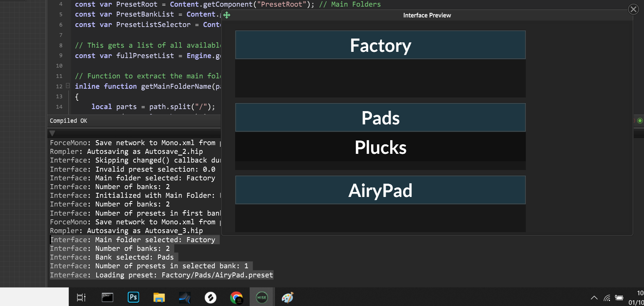Click console line "Number of presets in selected bank: 1"
Screen dimensions: 644x306
point(149,266)
